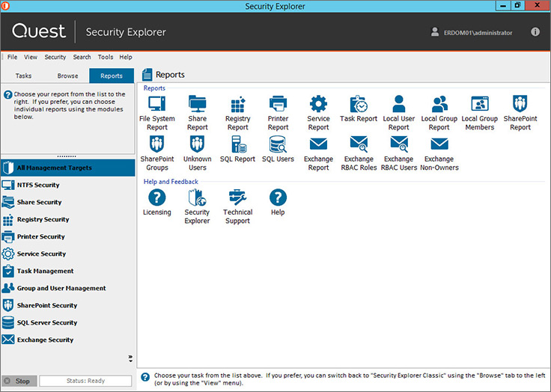Open Technical Support

238,206
